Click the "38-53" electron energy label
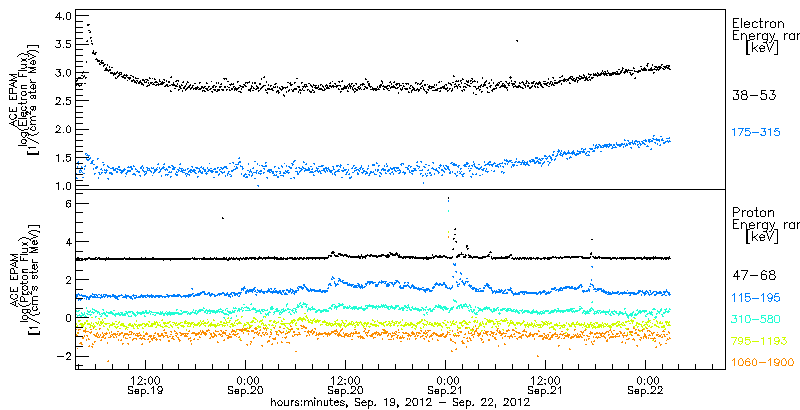 pyautogui.click(x=754, y=95)
